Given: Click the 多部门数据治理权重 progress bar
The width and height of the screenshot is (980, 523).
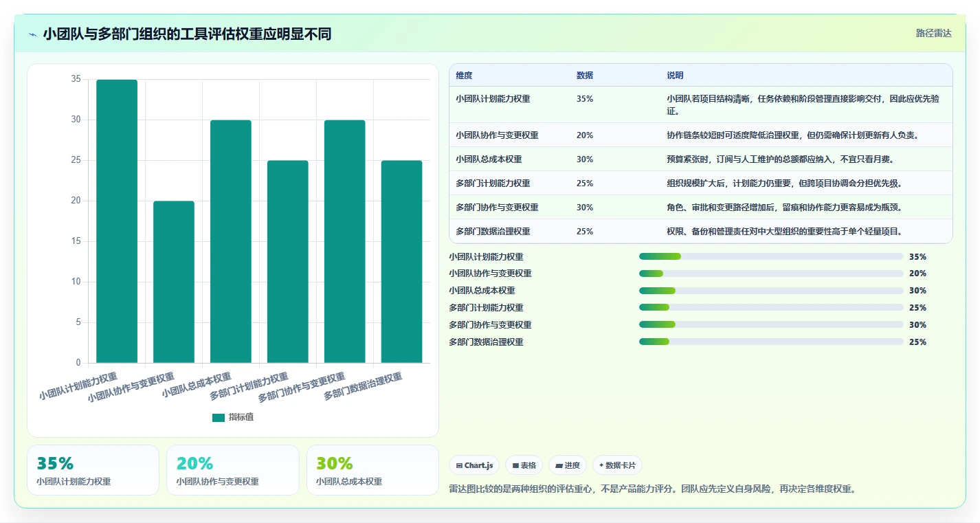Looking at the screenshot, I should [771, 342].
